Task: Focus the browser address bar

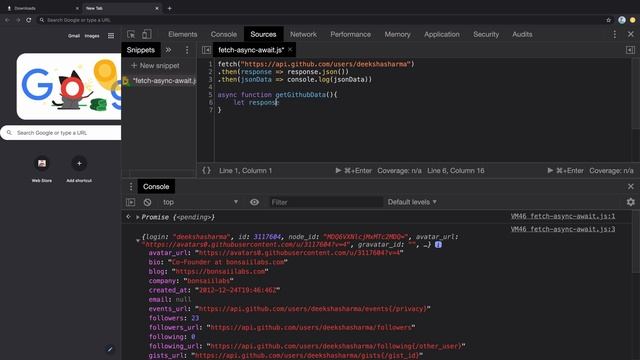Action: (322, 20)
